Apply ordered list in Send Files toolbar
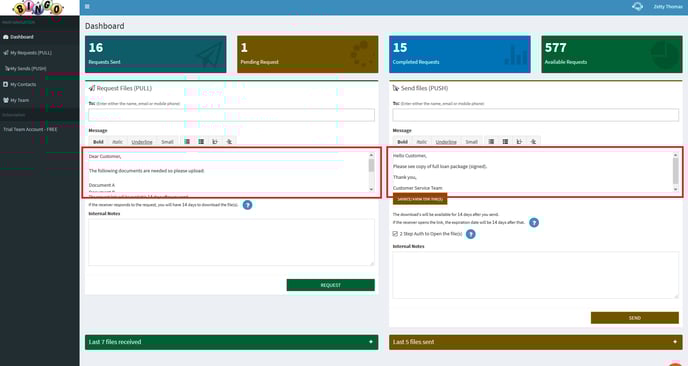The height and width of the screenshot is (366, 688). [x=505, y=142]
